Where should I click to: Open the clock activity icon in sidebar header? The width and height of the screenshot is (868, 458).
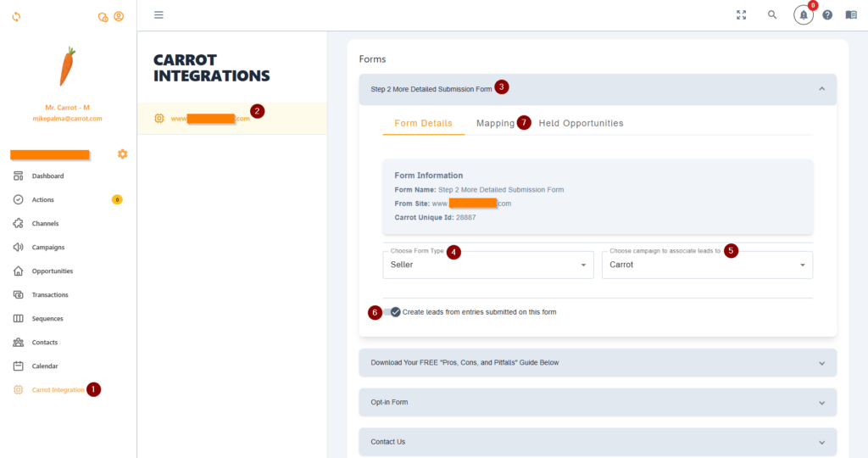[103, 17]
